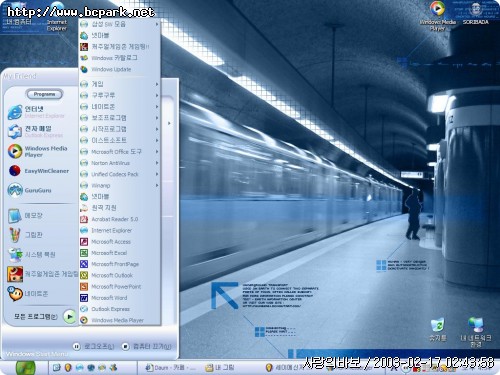Viewport: 500px width, 375px height.
Task: Open 원격 지원 in programs list
Action: (x=98, y=208)
